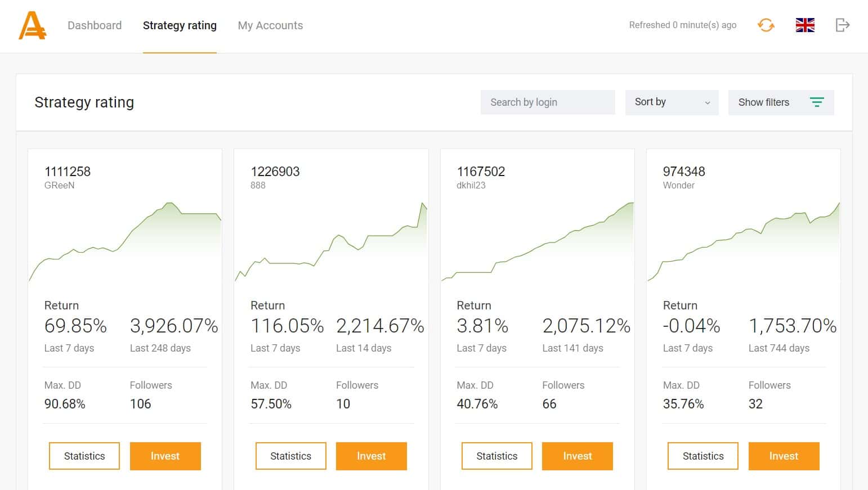Image resolution: width=868 pixels, height=490 pixels.
Task: Click strategy number 1167502
Action: click(481, 172)
